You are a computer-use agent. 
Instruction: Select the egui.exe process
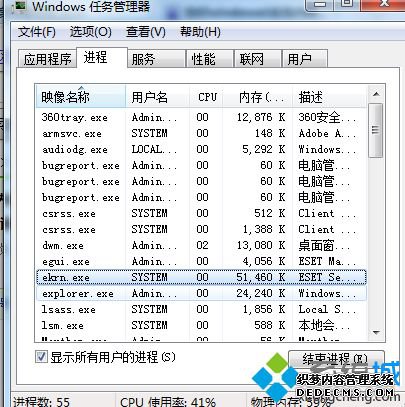201,261
